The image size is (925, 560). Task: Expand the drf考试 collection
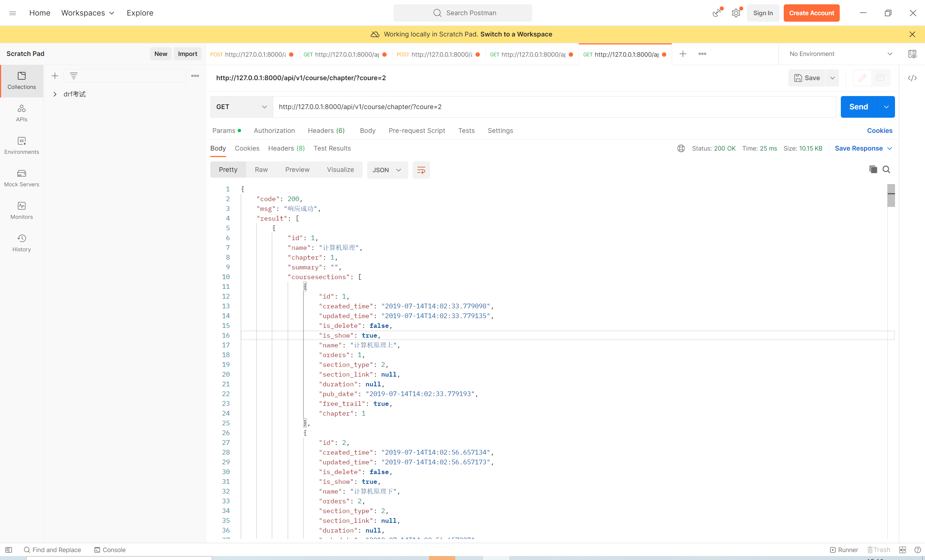pyautogui.click(x=55, y=94)
